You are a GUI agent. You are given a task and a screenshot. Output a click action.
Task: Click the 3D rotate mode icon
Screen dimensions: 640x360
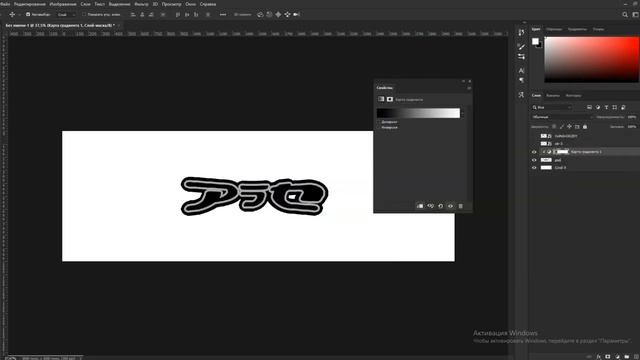pyautogui.click(x=260, y=14)
